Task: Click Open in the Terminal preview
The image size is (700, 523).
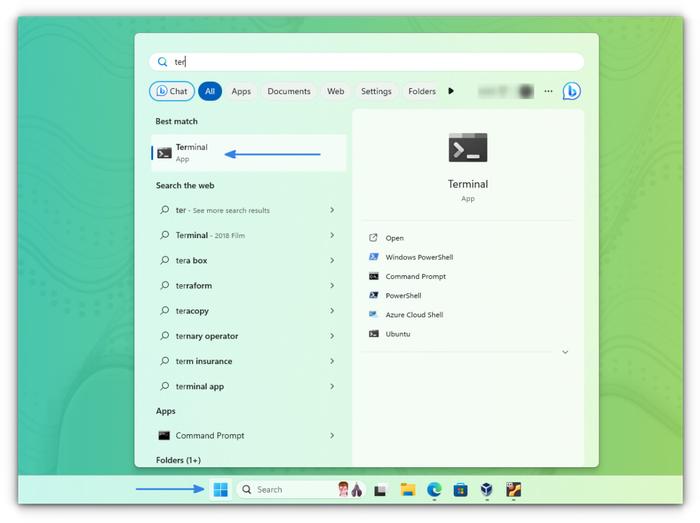Action: tap(394, 238)
